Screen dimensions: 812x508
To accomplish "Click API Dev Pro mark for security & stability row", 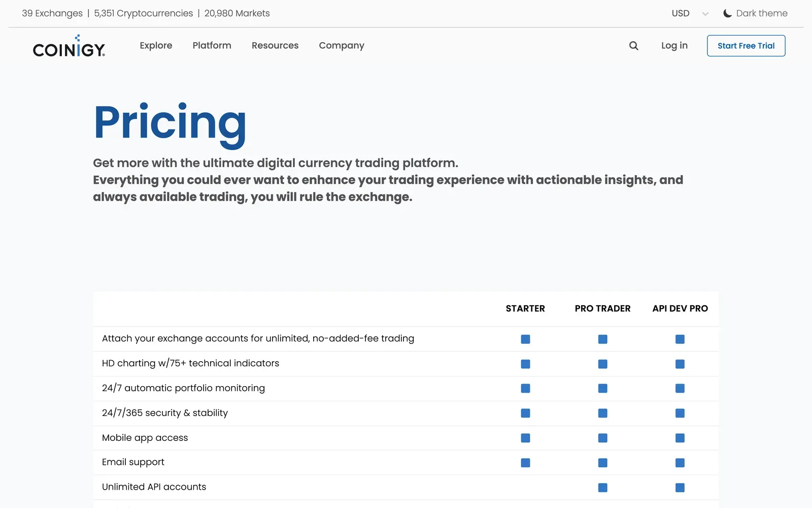I will tap(680, 413).
